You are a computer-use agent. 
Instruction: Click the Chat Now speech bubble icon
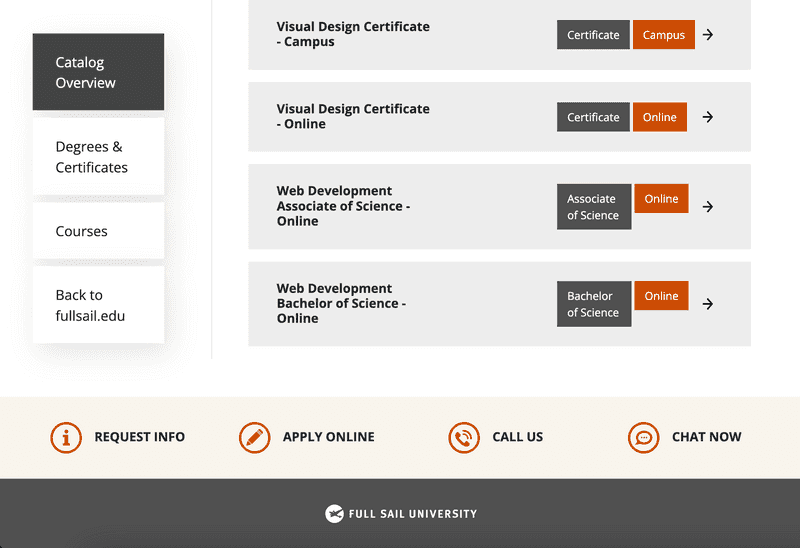pyautogui.click(x=643, y=437)
